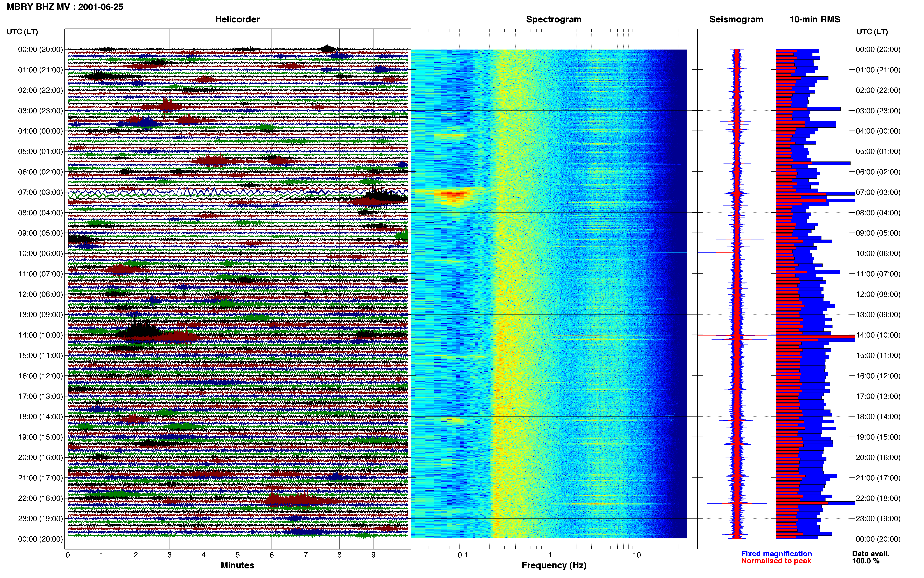Click left time label '03:00 (23:00)'

pyautogui.click(x=41, y=111)
